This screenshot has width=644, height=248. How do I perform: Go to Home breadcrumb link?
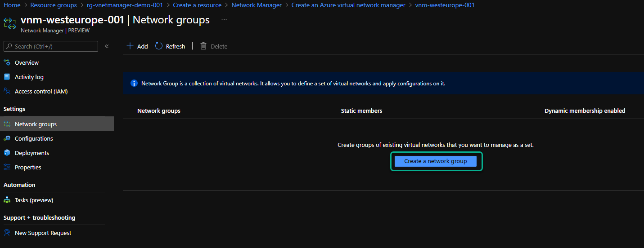[x=12, y=5]
